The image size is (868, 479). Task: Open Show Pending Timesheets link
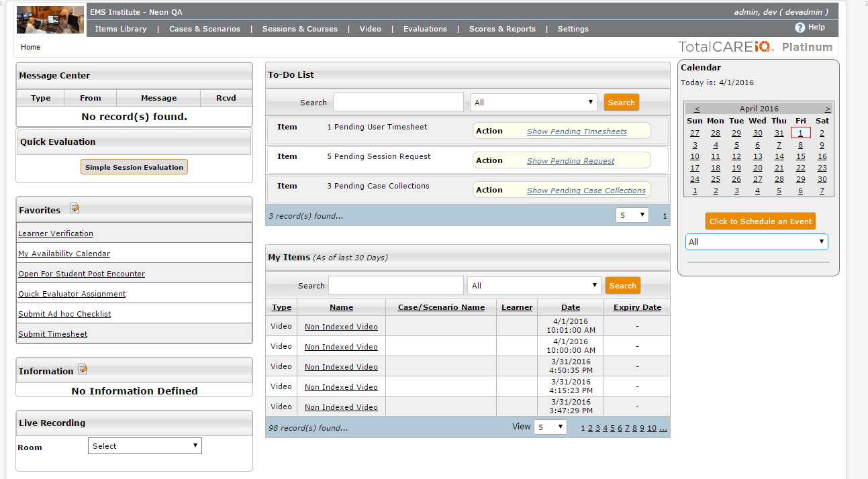[577, 131]
